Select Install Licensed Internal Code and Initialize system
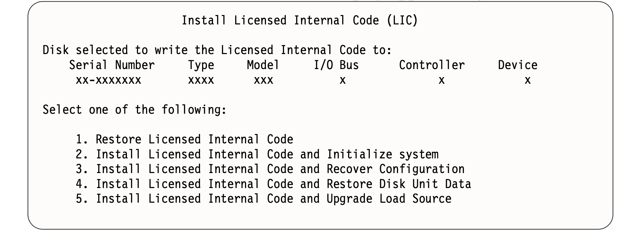 257,155
